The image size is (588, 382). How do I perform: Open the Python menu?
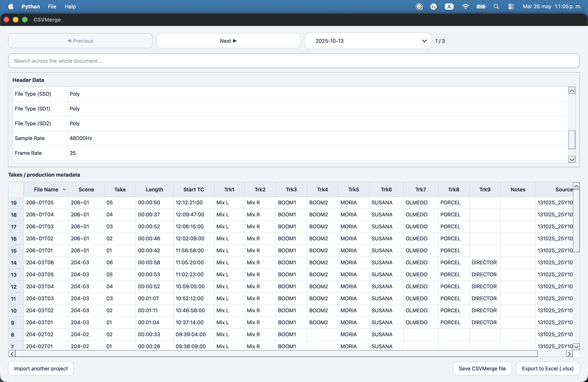pyautogui.click(x=31, y=6)
